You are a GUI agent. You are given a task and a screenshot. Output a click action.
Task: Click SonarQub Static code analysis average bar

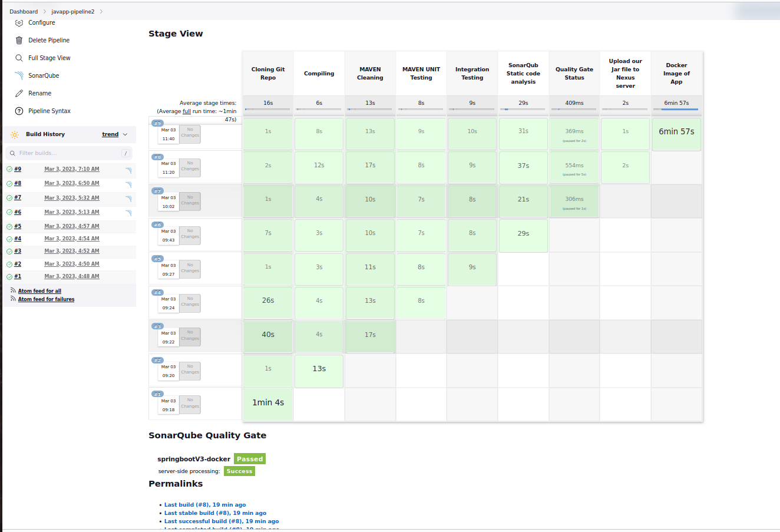pos(523,109)
